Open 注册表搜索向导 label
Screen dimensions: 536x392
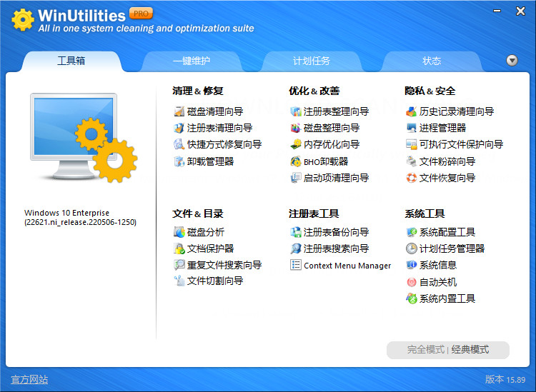[x=336, y=248]
